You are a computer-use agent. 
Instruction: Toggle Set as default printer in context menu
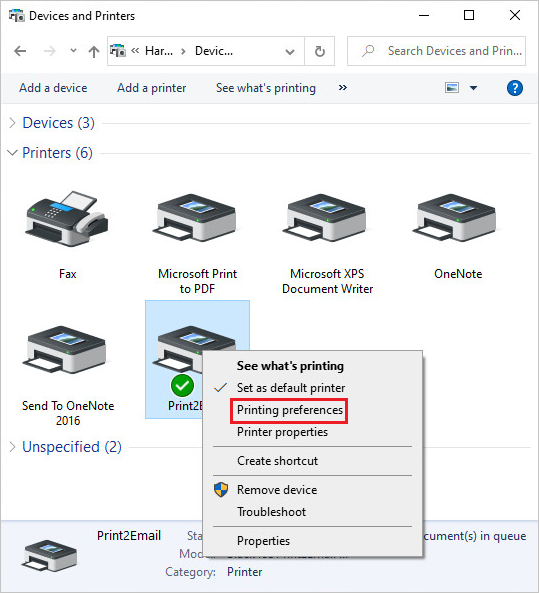point(291,388)
